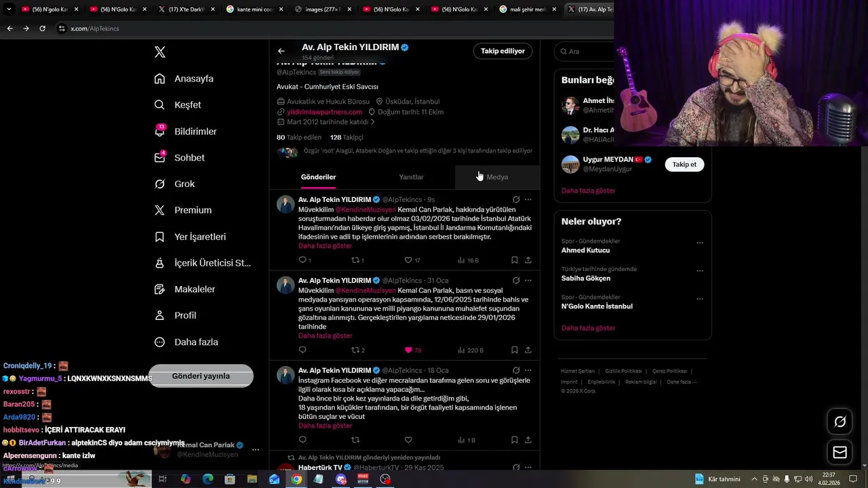Image resolution: width=868 pixels, height=488 pixels.
Task: Bookmark the 18 Oca post
Action: coord(515,440)
